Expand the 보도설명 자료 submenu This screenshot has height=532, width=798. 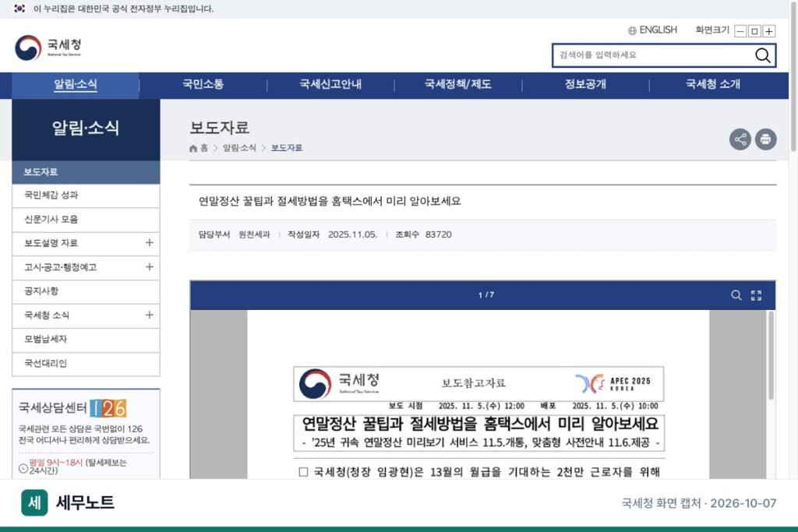[149, 242]
